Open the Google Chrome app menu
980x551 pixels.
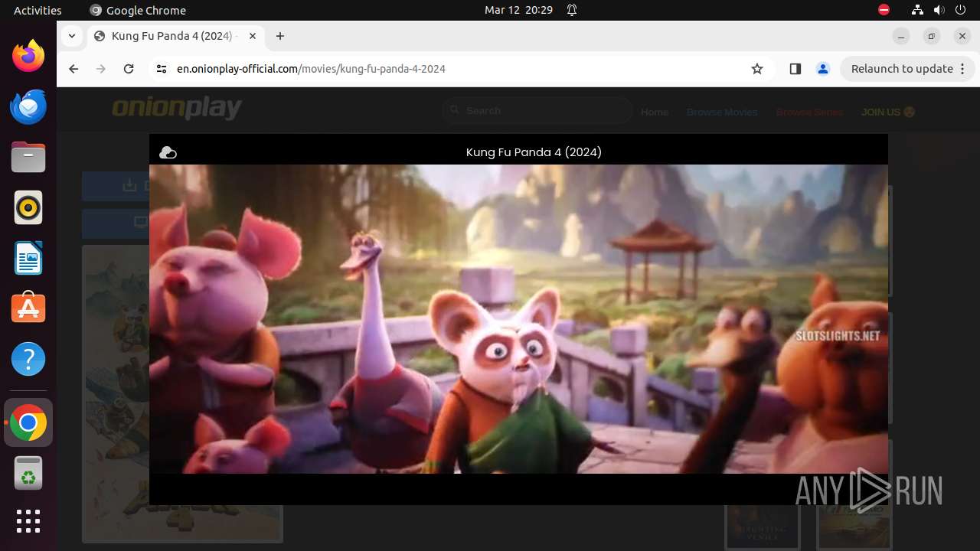click(x=138, y=10)
